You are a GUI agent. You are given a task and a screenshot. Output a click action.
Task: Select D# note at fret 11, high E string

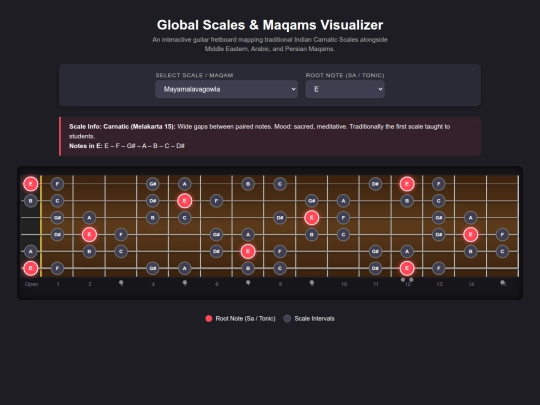(375, 184)
